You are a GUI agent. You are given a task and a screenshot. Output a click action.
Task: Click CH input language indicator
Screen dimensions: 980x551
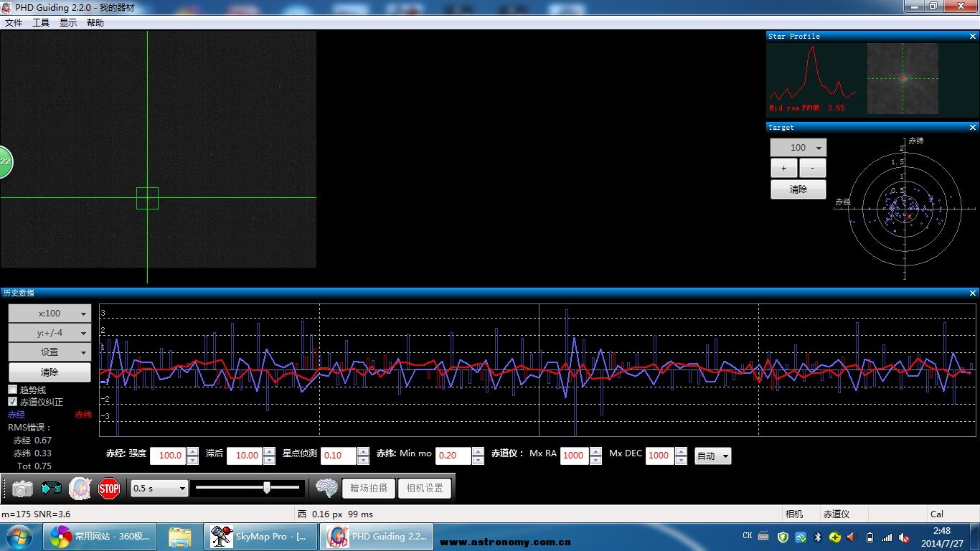(748, 536)
